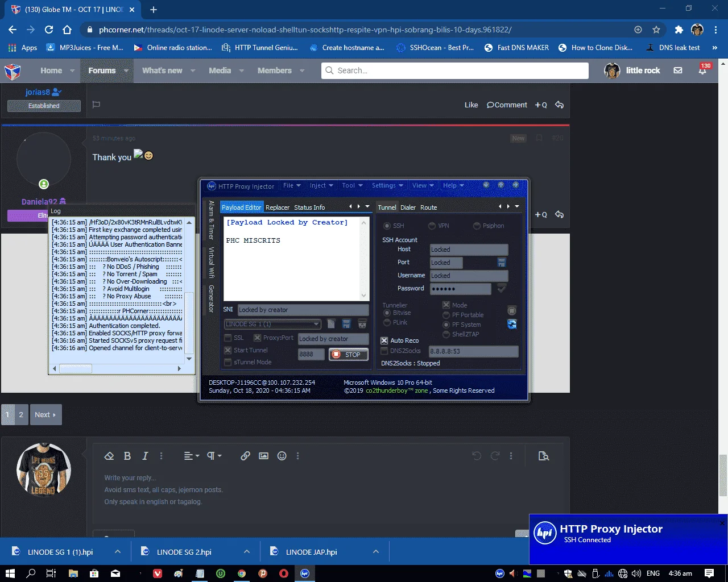Click the Log window horizontal scrollbar
Screen dimensions: 728x582
(x=116, y=368)
